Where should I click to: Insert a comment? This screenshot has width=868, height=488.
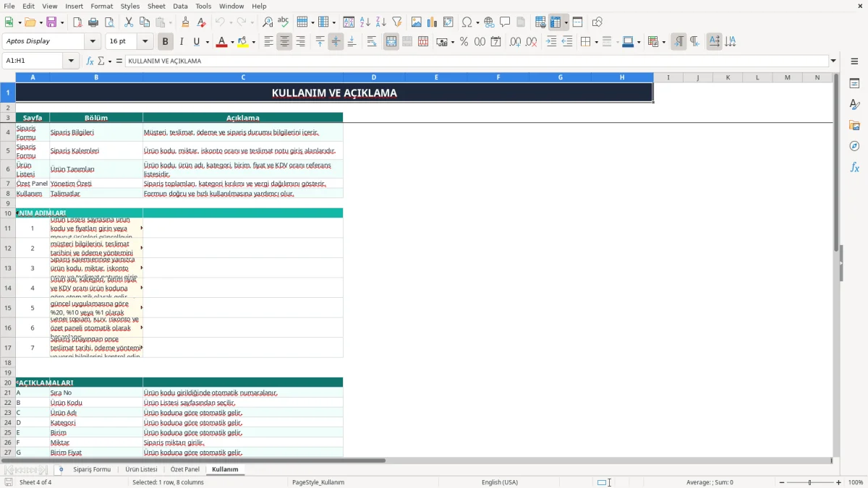coord(505,22)
